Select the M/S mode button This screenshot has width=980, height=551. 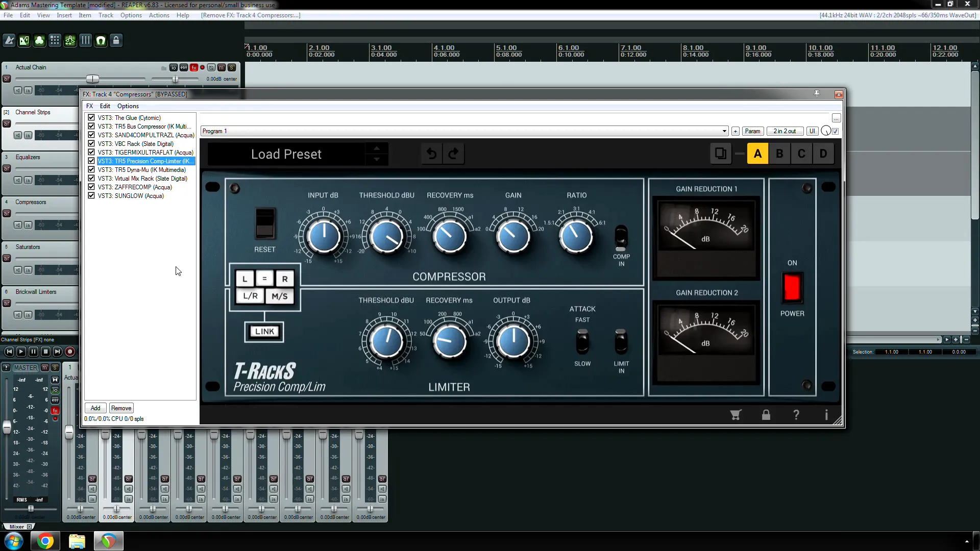279,296
